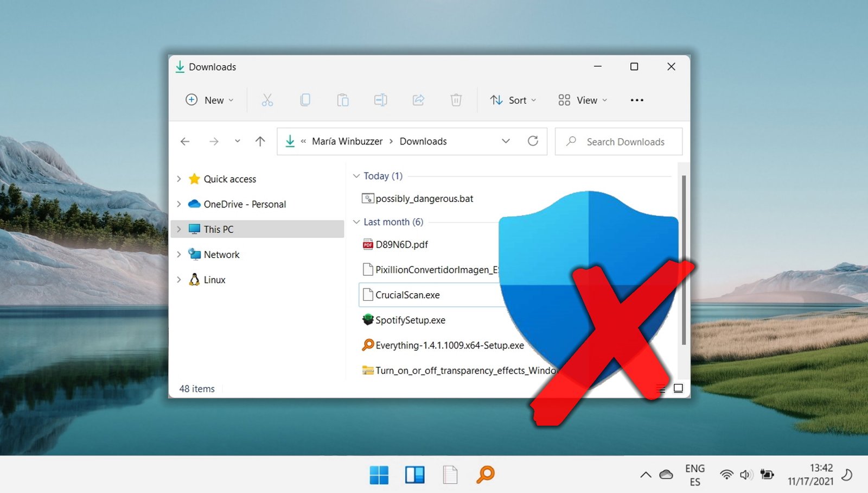The image size is (868, 493).
Task: Click the Search icon on the taskbar
Action: [484, 475]
